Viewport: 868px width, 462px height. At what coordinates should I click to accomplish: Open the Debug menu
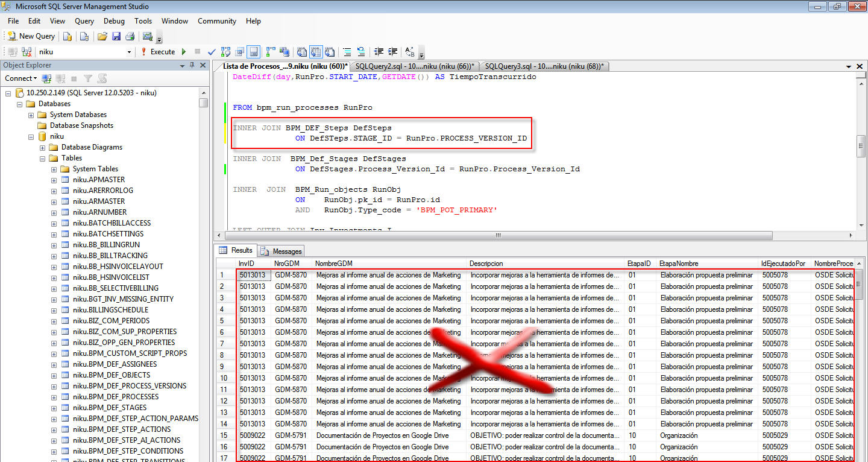coord(114,21)
